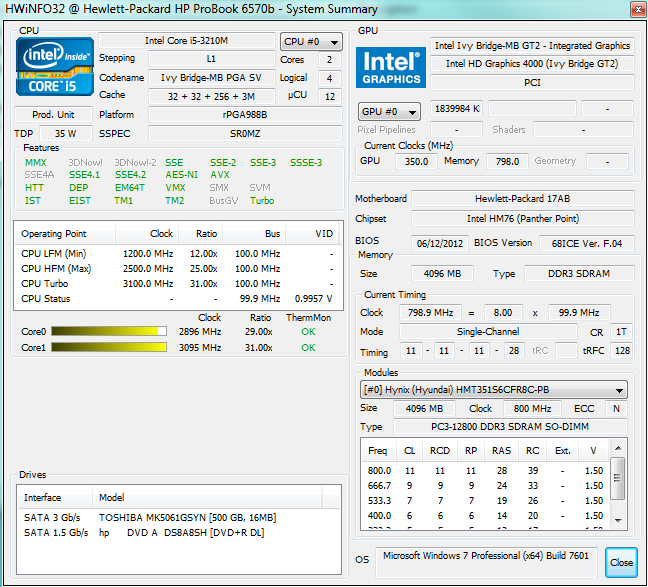The image size is (648, 587).
Task: Select the TOSHIBA MK5061GSYN drive row
Action: (179, 518)
